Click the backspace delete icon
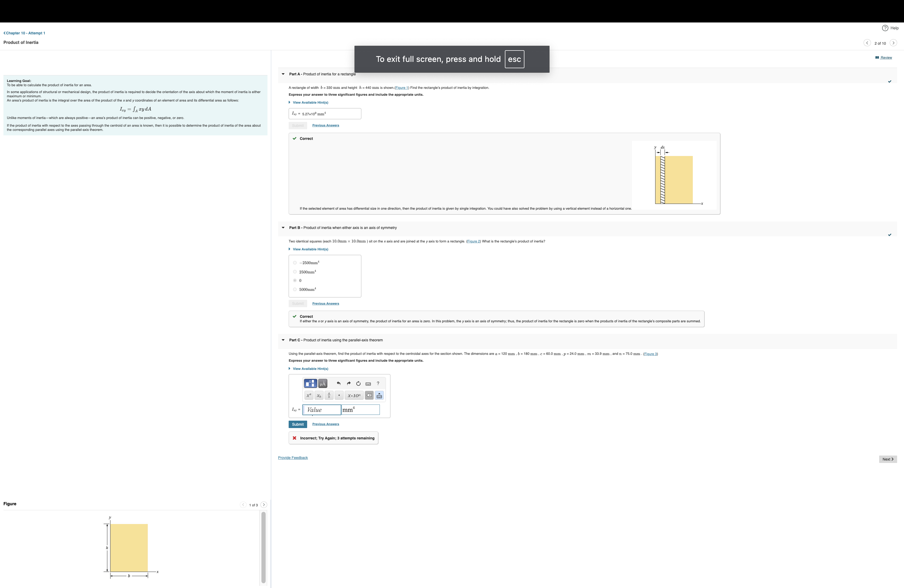The height and width of the screenshot is (588, 904). [x=369, y=396]
